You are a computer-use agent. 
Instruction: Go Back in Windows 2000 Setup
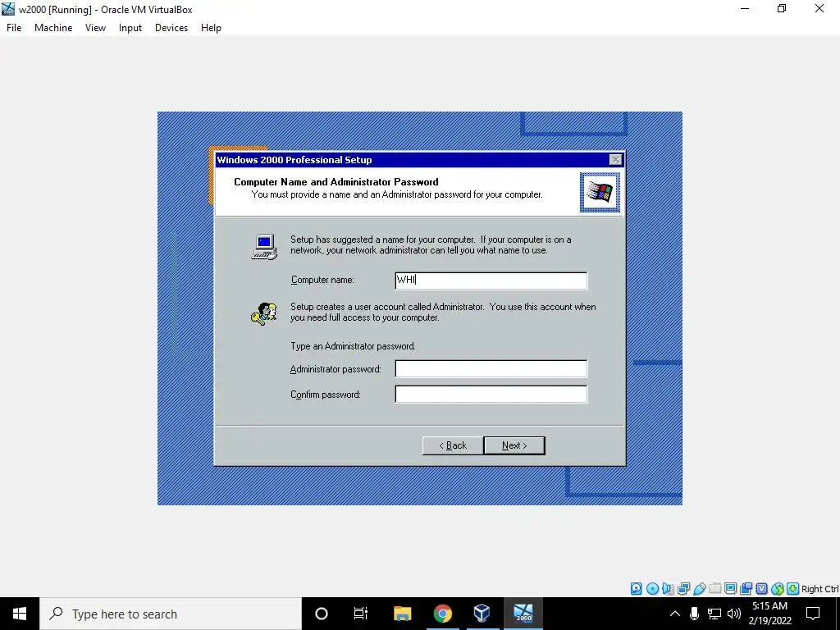(453, 445)
